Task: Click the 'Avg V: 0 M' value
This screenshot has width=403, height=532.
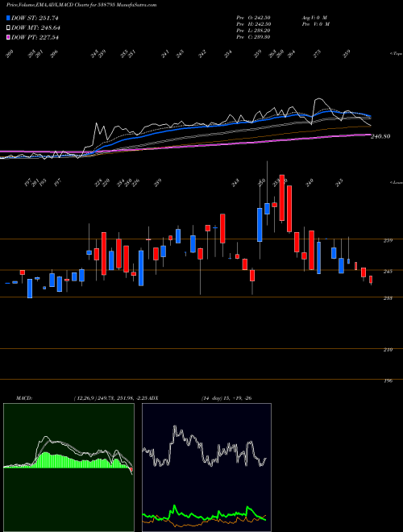Action: click(x=314, y=18)
